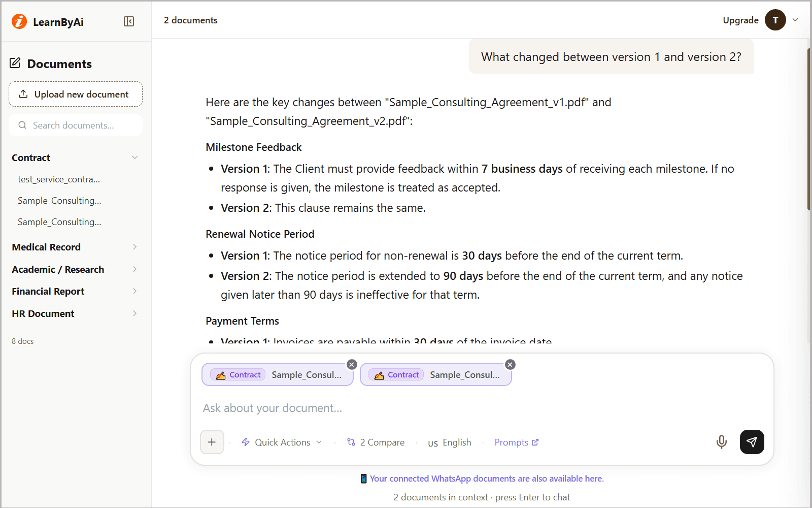Click the first Contract tag chip
The image size is (812, 508).
point(238,375)
